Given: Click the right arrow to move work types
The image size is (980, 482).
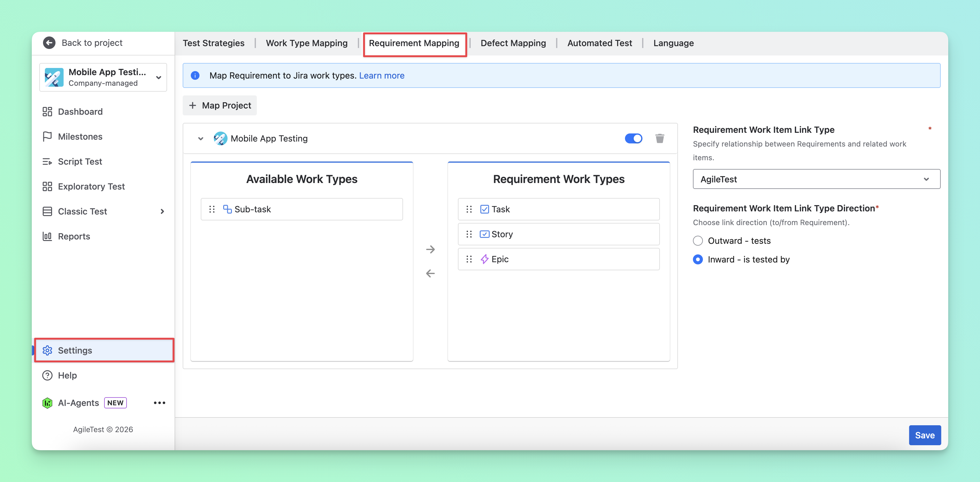Looking at the screenshot, I should coord(430,249).
